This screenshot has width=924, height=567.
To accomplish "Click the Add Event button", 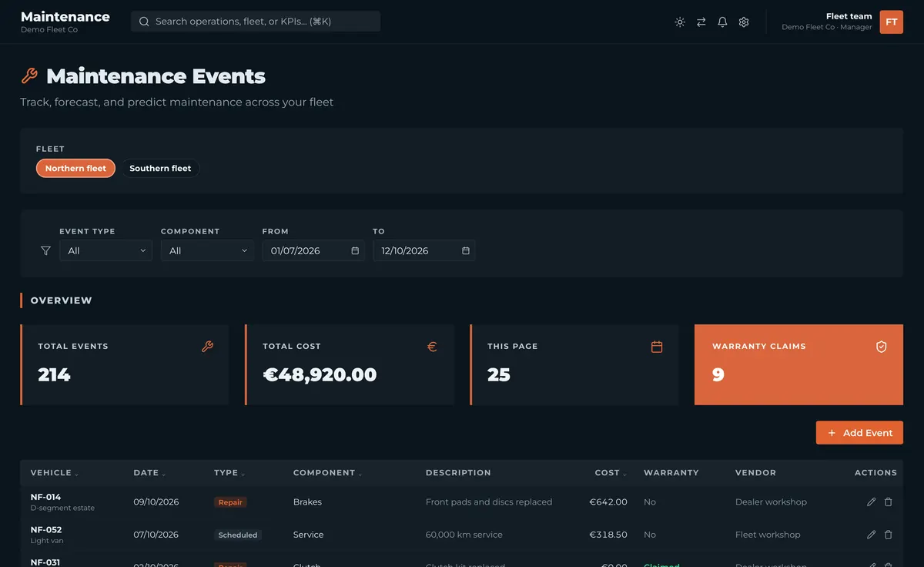I will [859, 433].
